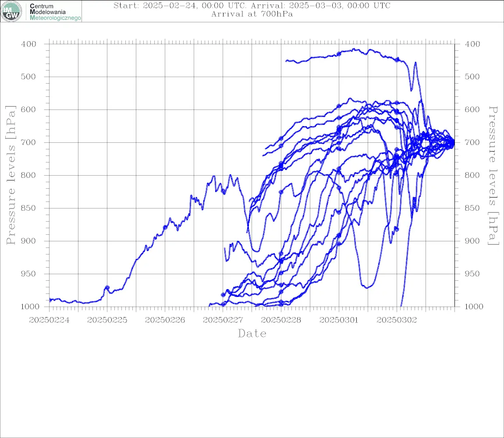Click the left axis 400 label
This screenshot has height=438, width=504.
pos(28,44)
